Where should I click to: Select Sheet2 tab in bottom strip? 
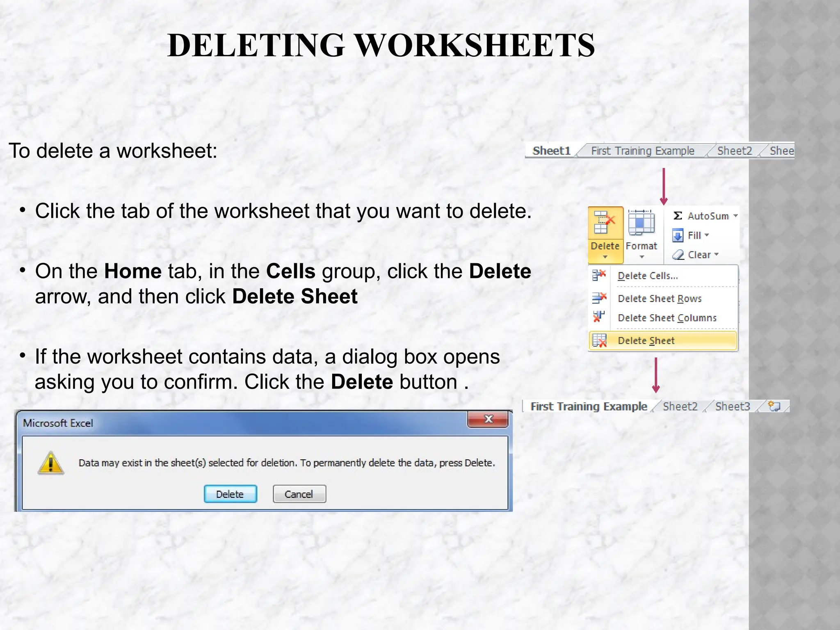point(680,406)
